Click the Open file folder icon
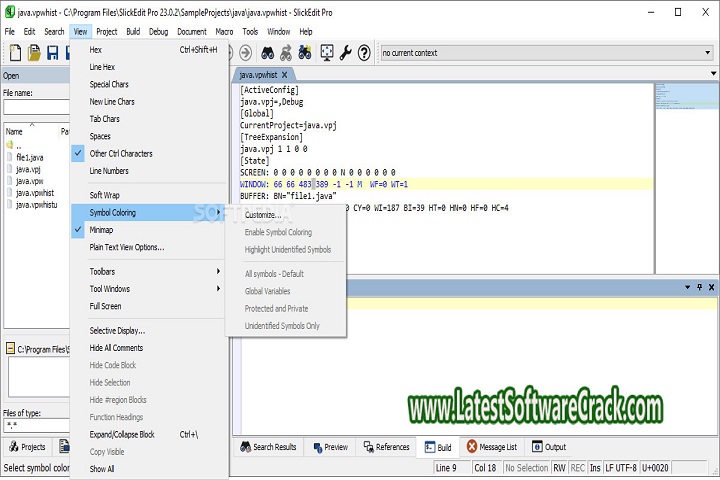 tap(34, 53)
